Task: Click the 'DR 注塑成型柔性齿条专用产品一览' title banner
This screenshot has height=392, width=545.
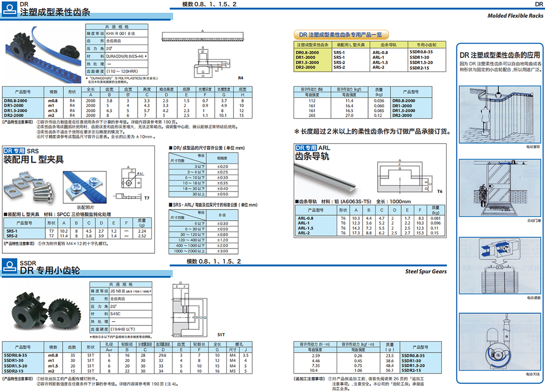Action: click(x=338, y=35)
